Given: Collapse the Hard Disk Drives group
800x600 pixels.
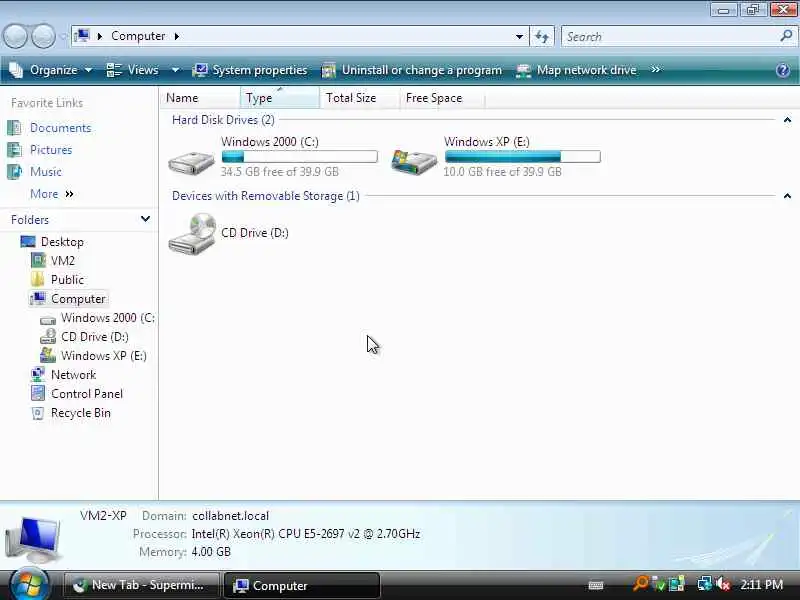Looking at the screenshot, I should [x=787, y=120].
